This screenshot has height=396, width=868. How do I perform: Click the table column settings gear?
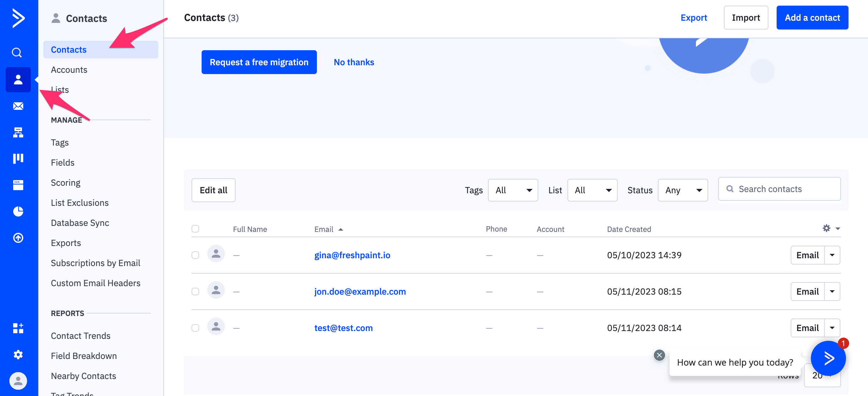(826, 228)
